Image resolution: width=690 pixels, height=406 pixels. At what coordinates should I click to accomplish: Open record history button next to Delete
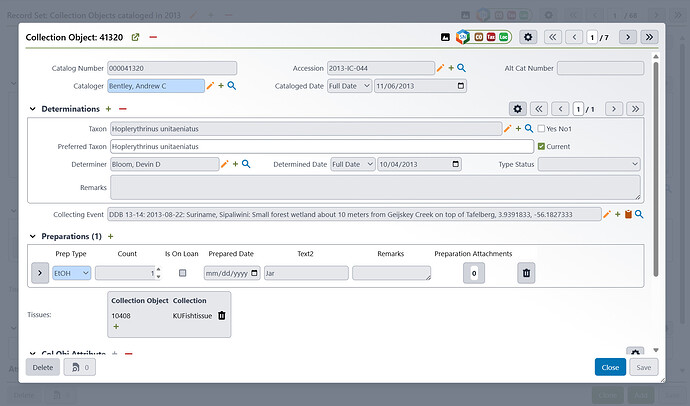(x=80, y=367)
